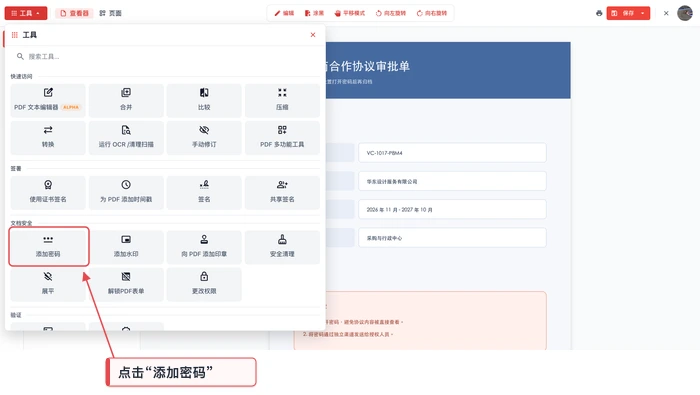Viewport: 700px width, 395px height.
Task: Click the field showing VC-1017-PBM4
Action: click(x=452, y=153)
